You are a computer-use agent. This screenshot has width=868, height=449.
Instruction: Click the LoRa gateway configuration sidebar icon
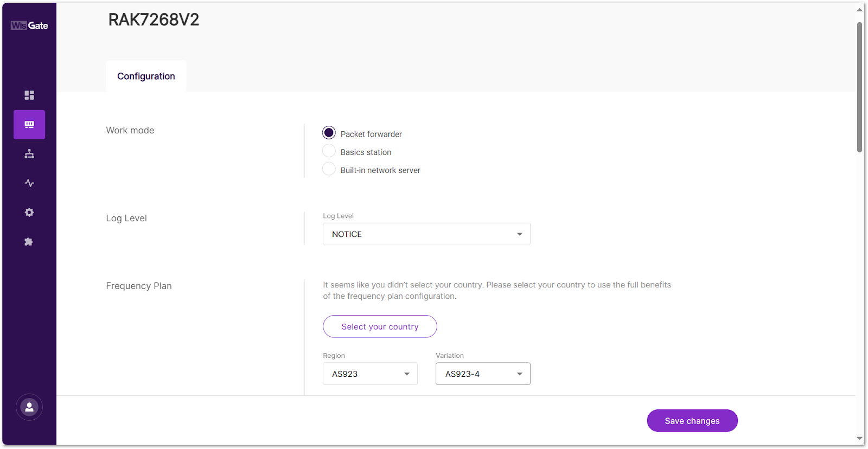pos(29,125)
